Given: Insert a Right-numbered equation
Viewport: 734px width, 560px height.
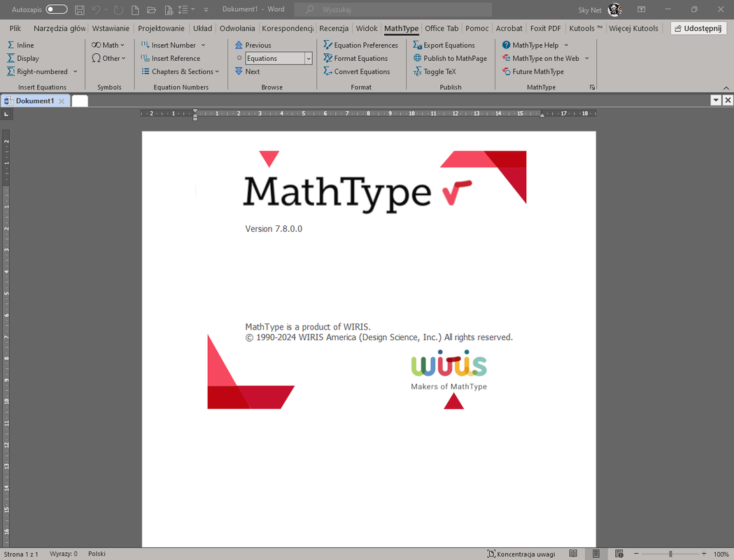Looking at the screenshot, I should pos(38,71).
